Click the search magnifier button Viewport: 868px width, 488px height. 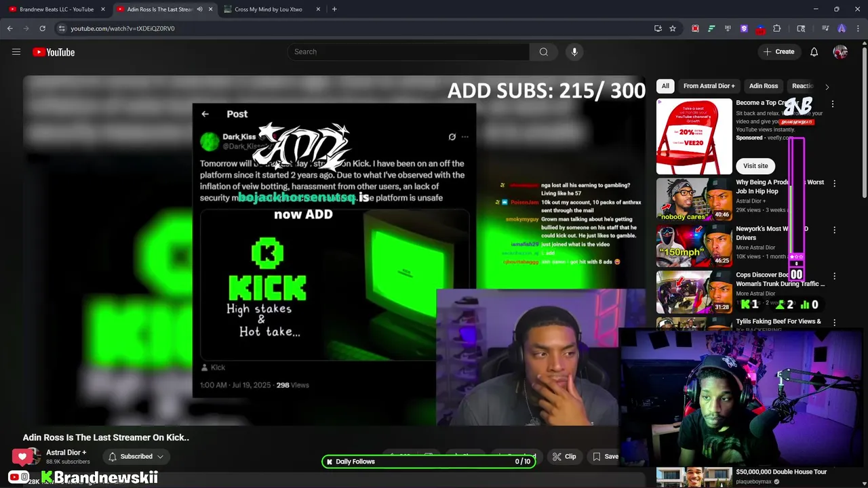(x=543, y=52)
